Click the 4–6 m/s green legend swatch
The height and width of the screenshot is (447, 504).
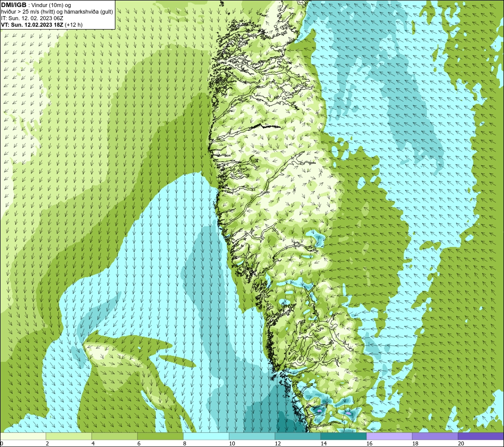tap(114, 436)
